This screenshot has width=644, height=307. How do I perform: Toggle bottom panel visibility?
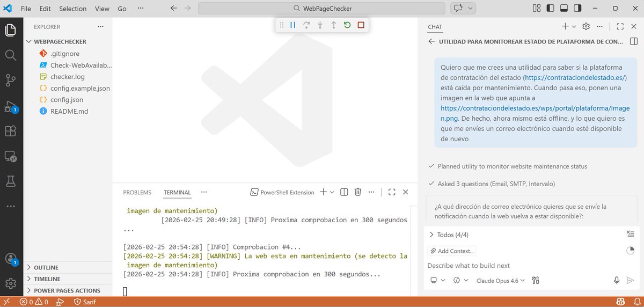tap(564, 9)
